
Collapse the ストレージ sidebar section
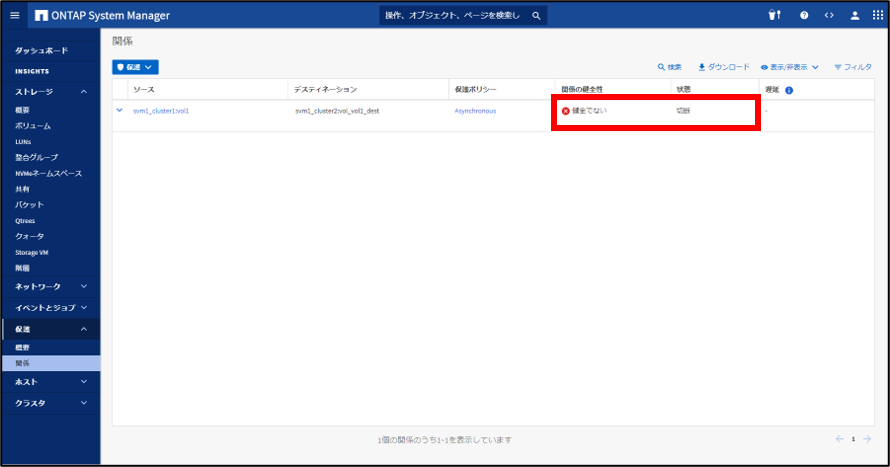(51, 91)
